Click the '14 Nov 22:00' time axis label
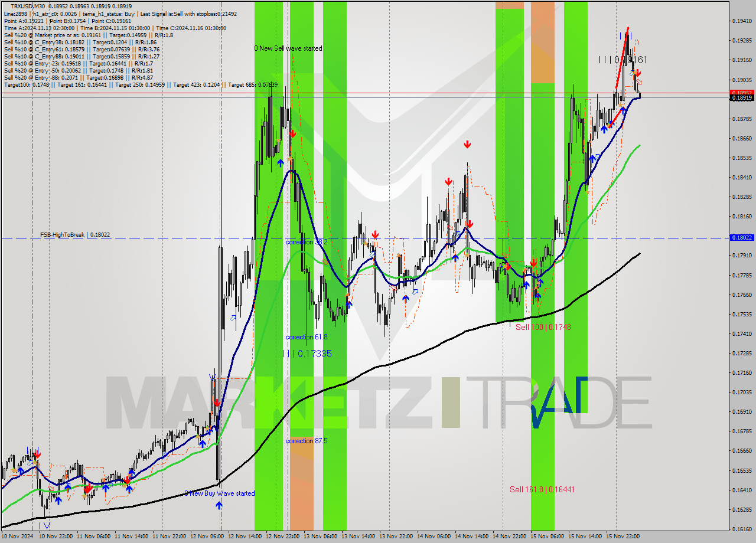756x543 pixels. click(510, 537)
